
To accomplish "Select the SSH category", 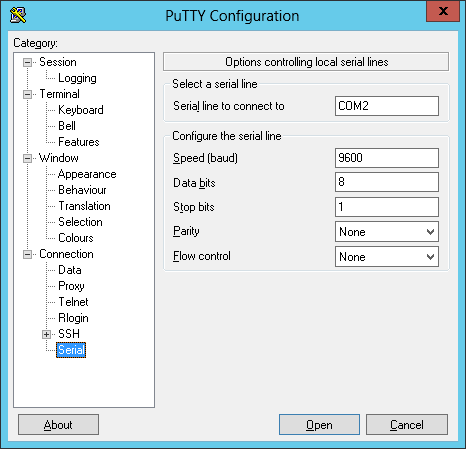I will (x=69, y=334).
